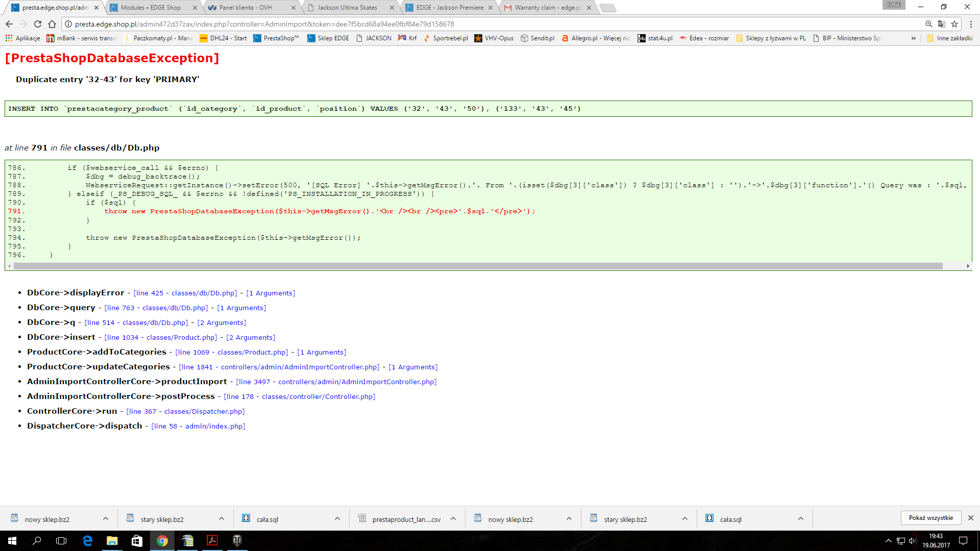The height and width of the screenshot is (551, 980).
Task: Go to the browser home page
Action: coord(52,24)
